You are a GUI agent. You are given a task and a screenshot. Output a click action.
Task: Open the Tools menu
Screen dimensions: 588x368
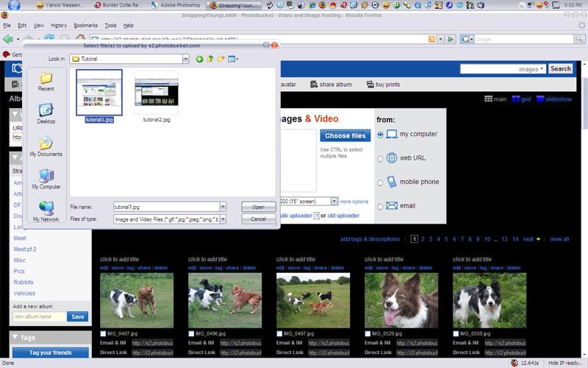click(x=110, y=26)
